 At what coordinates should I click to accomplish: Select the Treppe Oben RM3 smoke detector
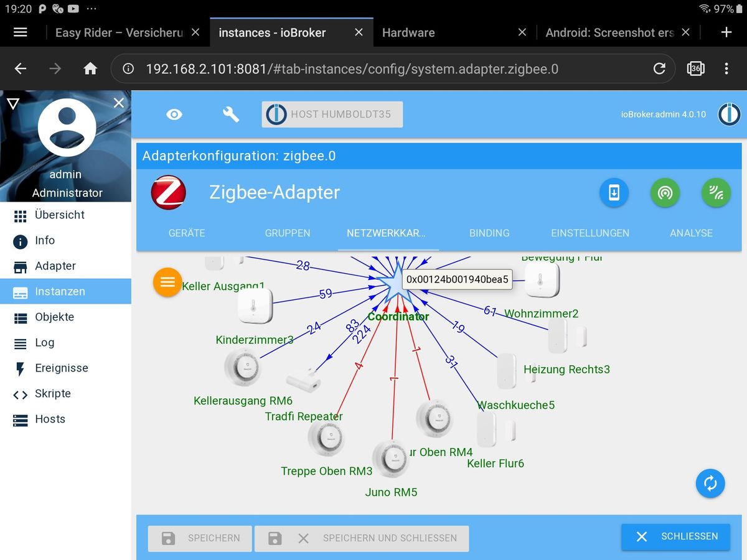326,438
